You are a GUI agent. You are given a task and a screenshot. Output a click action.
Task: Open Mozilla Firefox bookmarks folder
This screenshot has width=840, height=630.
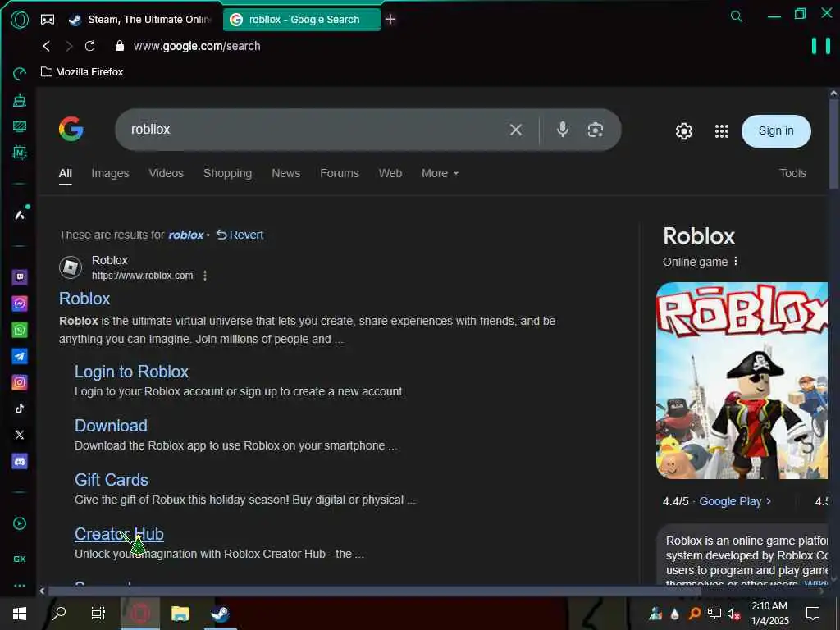click(82, 72)
